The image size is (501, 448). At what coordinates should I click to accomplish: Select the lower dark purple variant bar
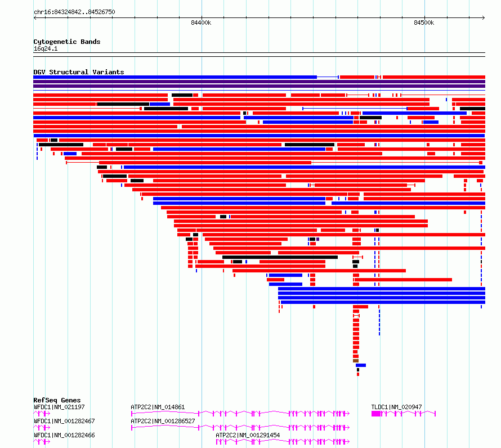click(x=259, y=86)
